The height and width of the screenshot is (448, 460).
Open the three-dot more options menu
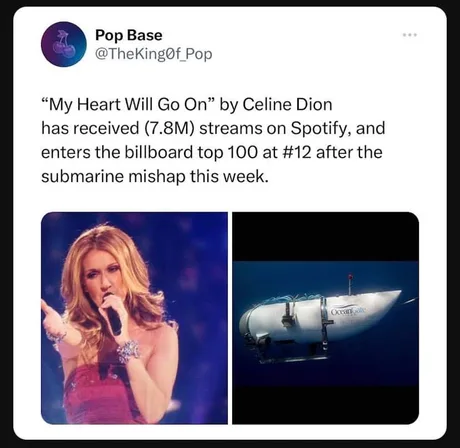tap(410, 35)
